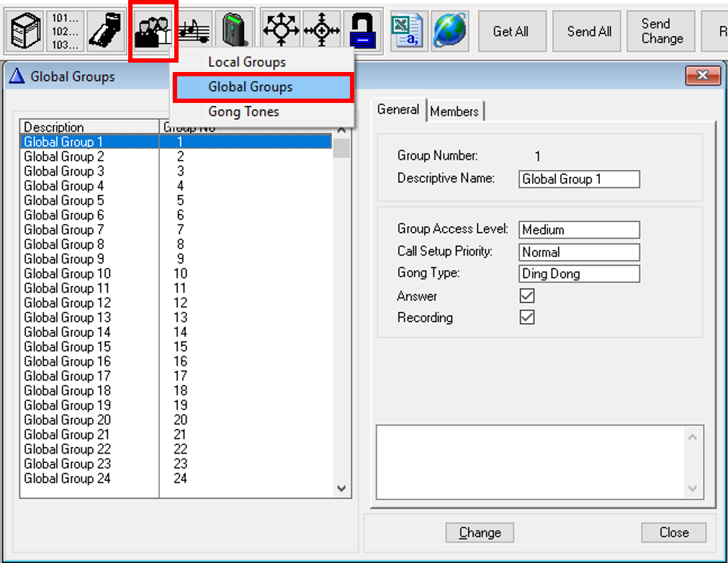728x563 pixels.
Task: Click the eight-arrow routing icon
Action: pos(281,31)
